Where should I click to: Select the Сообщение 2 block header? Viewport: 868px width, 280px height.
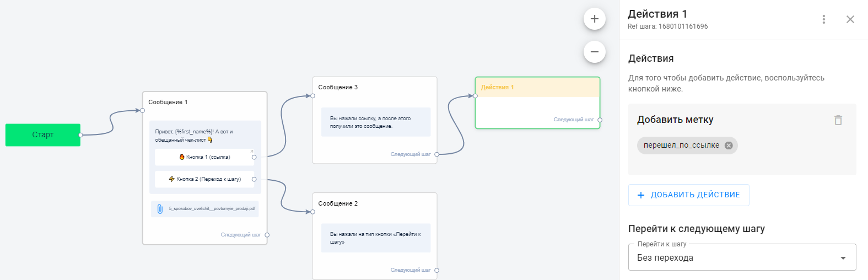(338, 203)
